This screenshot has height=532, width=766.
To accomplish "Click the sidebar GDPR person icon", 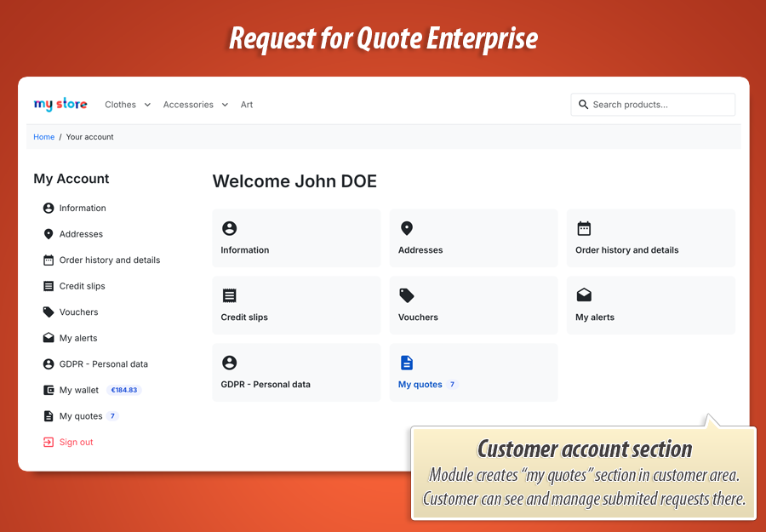I will click(x=49, y=364).
